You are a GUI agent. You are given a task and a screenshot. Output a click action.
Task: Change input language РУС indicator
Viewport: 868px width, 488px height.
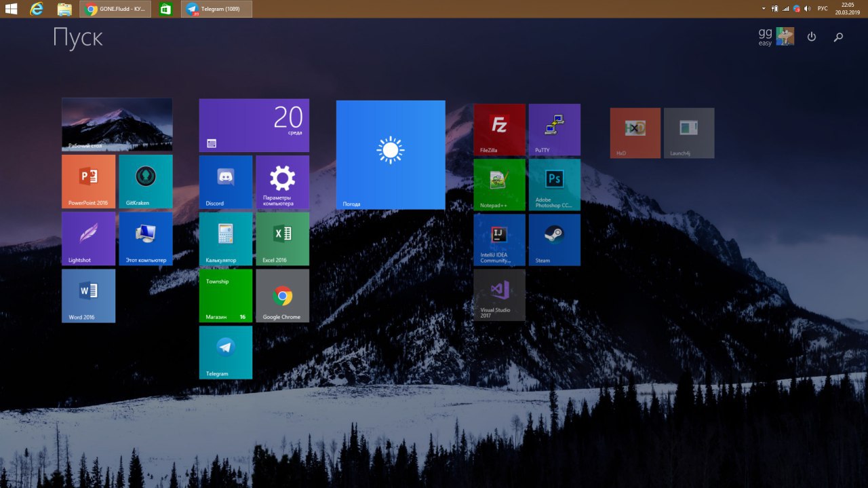pos(823,9)
